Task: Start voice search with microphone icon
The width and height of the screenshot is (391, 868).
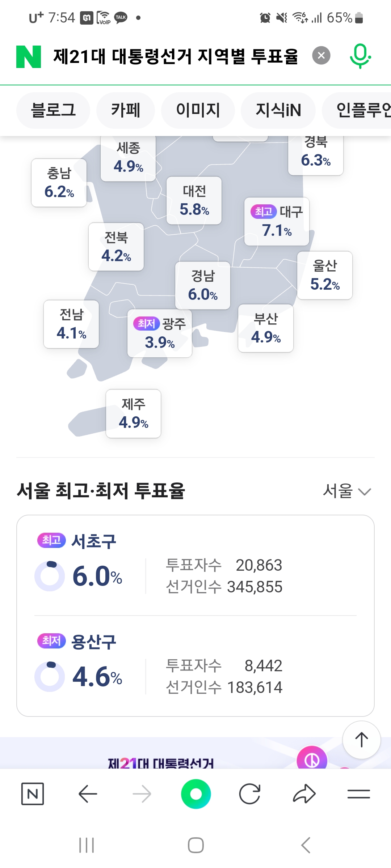Action: pos(360,56)
